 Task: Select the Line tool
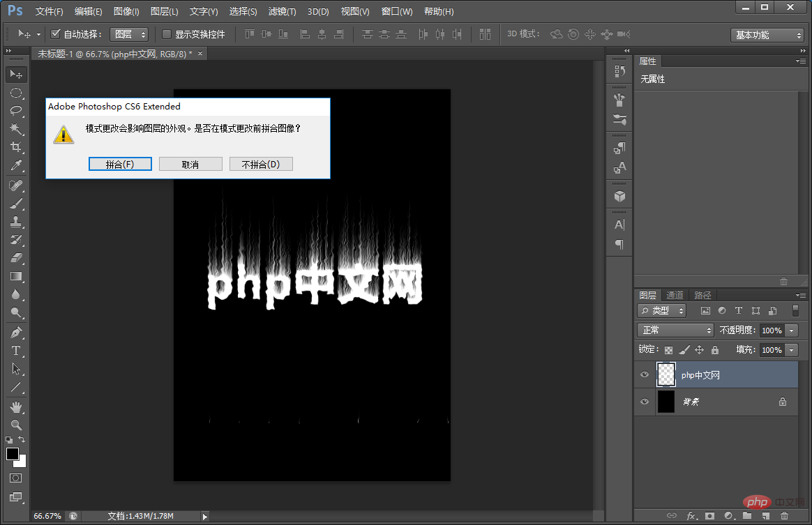click(x=16, y=387)
